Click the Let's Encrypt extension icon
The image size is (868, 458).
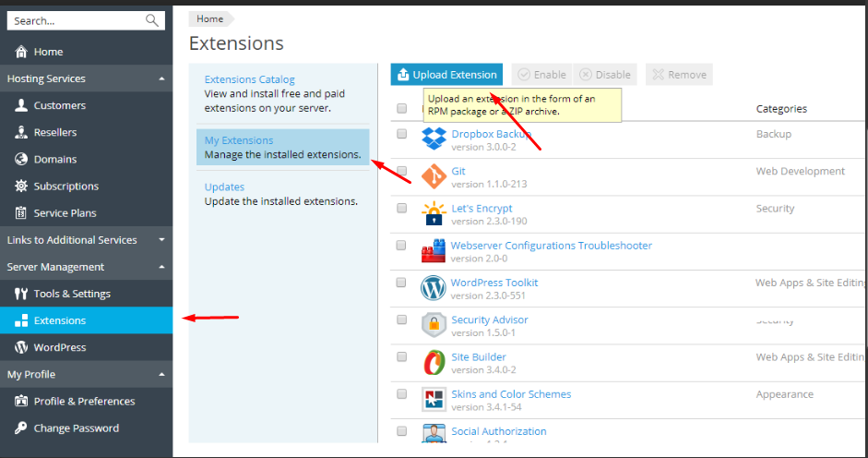[434, 214]
